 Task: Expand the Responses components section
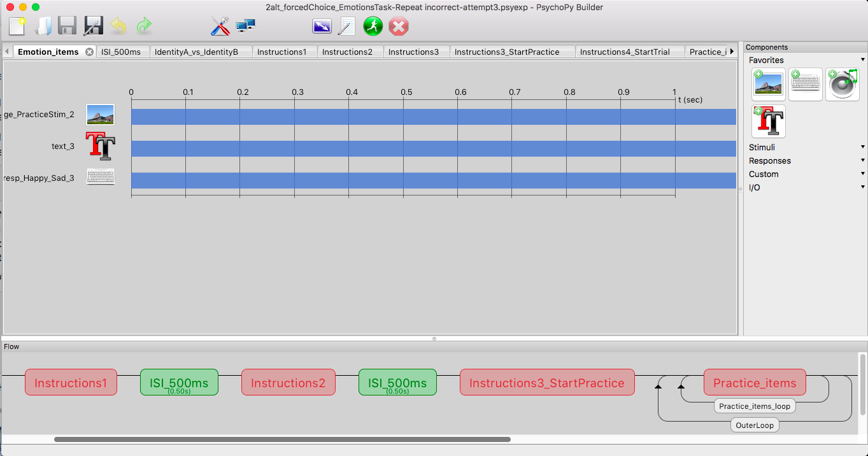(x=807, y=160)
